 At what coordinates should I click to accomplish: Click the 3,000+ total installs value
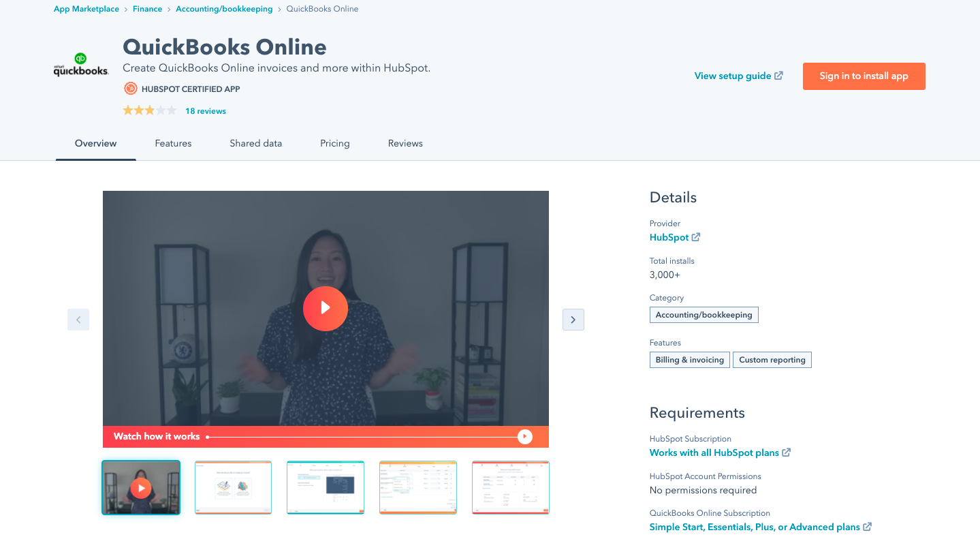(x=665, y=275)
